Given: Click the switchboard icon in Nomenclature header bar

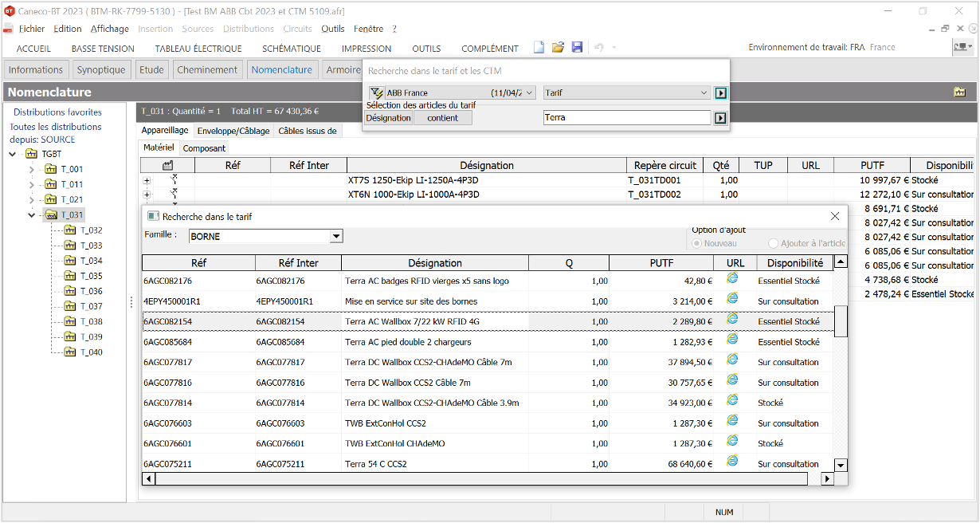Looking at the screenshot, I should 959,92.
